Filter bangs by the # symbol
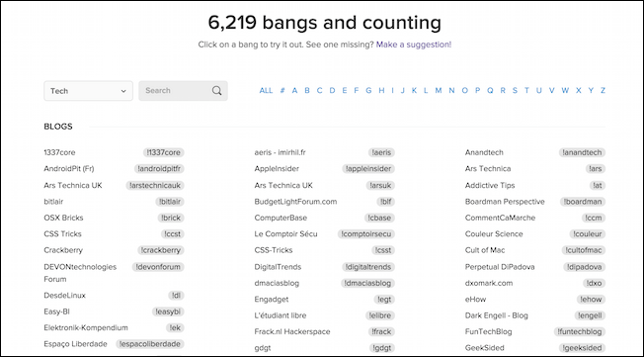The width and height of the screenshot is (644, 357). click(282, 90)
